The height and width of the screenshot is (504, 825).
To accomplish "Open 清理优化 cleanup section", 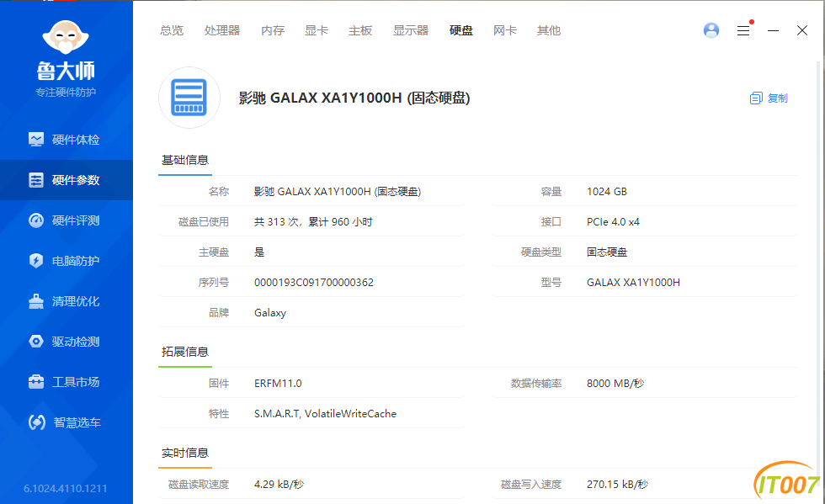I will coord(67,301).
